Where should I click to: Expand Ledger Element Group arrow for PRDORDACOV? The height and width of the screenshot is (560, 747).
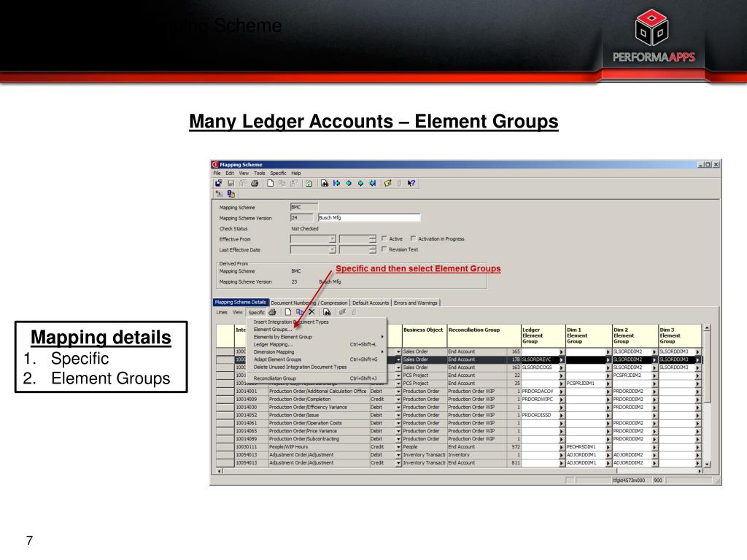click(x=562, y=392)
